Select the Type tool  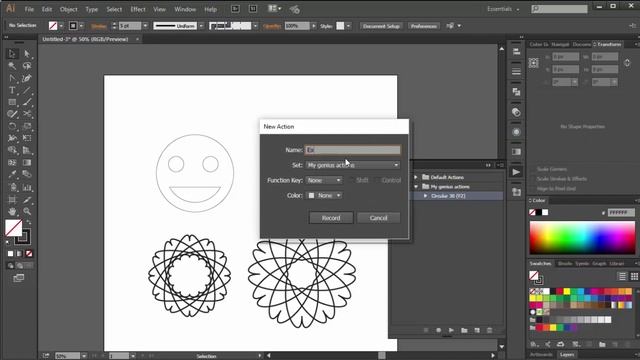point(12,90)
